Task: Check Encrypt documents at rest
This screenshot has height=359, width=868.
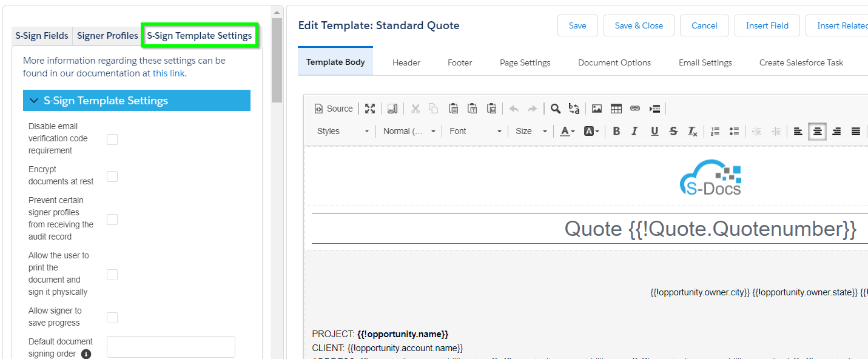Action: pyautogui.click(x=112, y=176)
